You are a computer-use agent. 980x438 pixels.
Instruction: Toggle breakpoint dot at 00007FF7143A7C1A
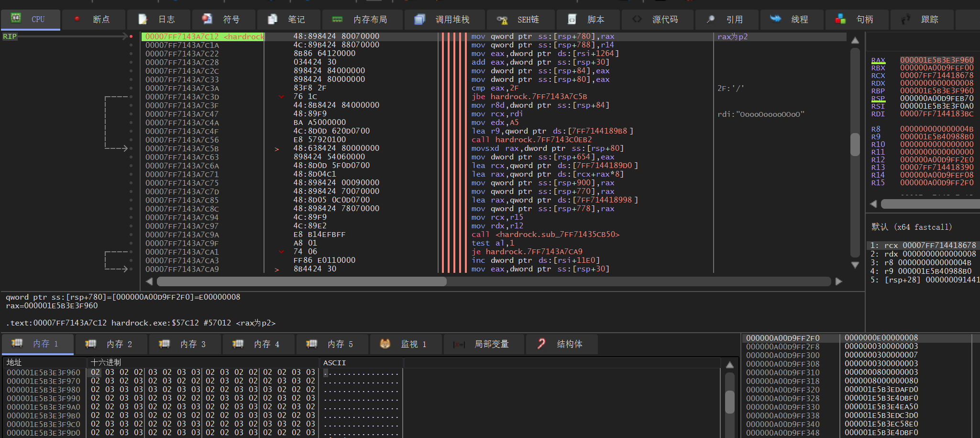tap(131, 45)
